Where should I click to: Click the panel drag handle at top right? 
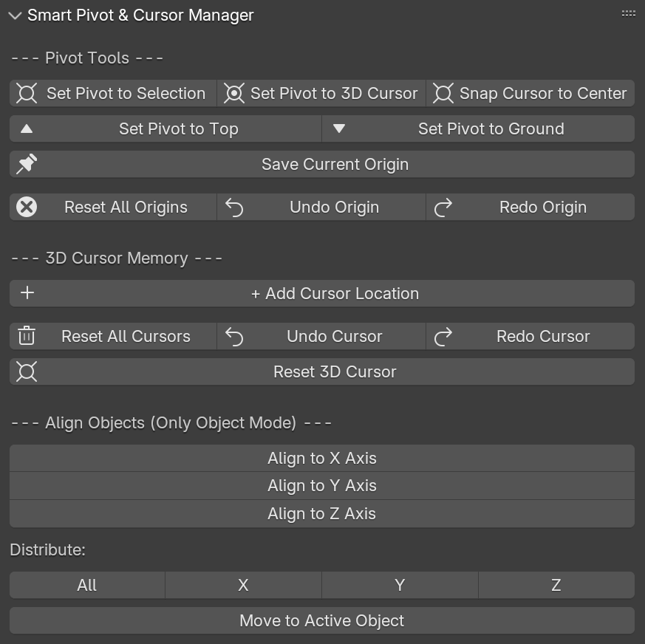pos(627,13)
